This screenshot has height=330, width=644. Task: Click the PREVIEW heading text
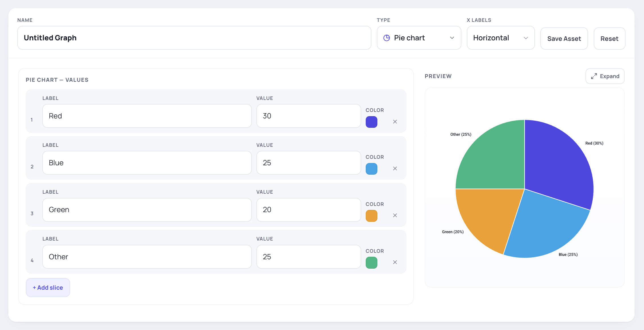point(438,76)
